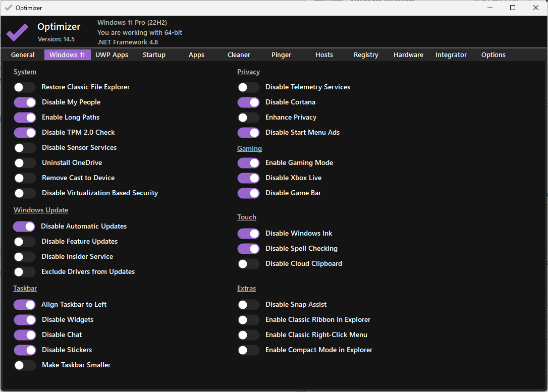Close the Optimizer window
The image size is (548, 392).
[x=536, y=8]
